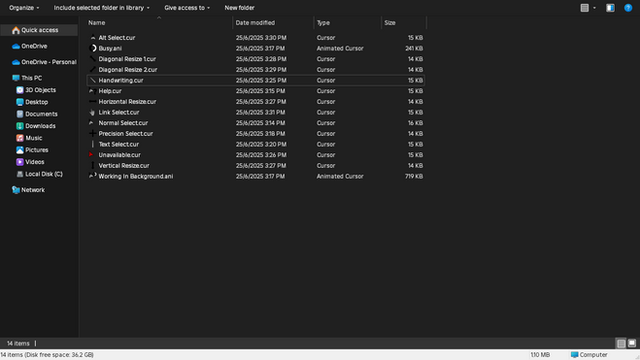Switch to large icons view in status bar

tap(631, 343)
